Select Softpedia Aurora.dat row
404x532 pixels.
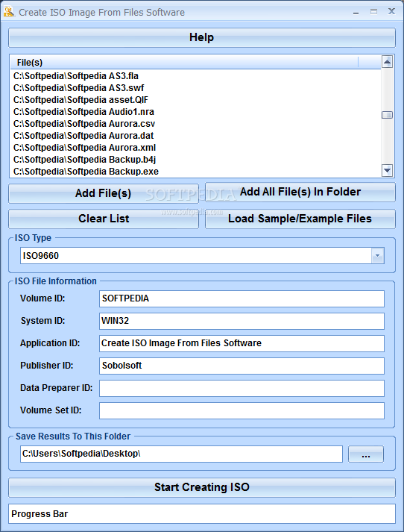coord(196,136)
